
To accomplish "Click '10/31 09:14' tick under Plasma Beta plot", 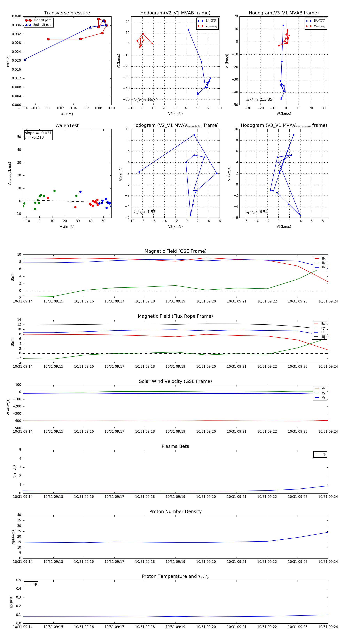I will 23,497.
